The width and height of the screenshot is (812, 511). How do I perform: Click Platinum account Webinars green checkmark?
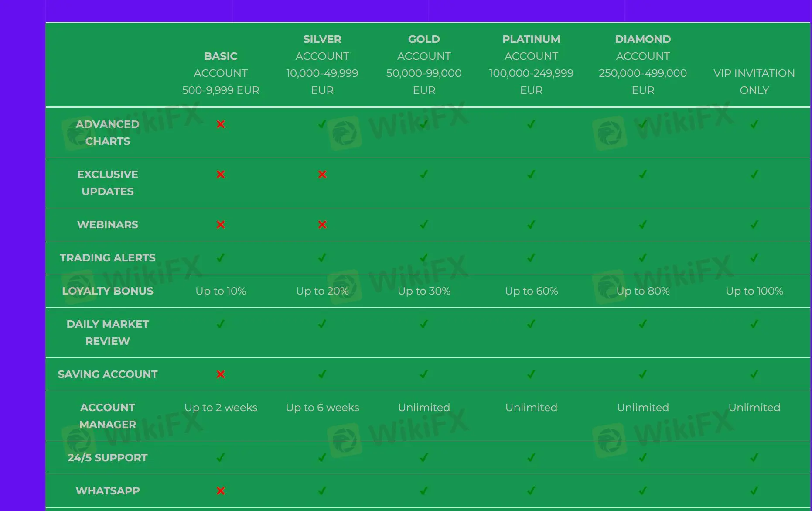[x=531, y=225]
